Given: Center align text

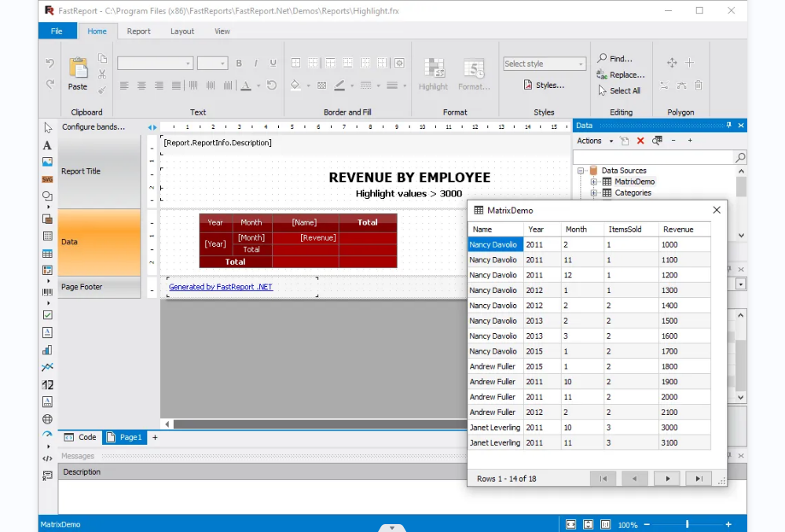Looking at the screenshot, I should click(141, 86).
